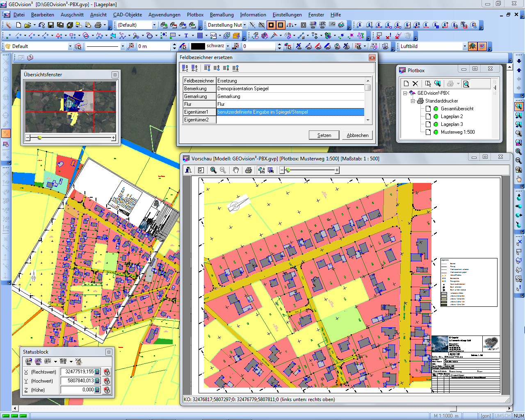Open the Einstellungen menu
This screenshot has width=525, height=420.
(287, 15)
